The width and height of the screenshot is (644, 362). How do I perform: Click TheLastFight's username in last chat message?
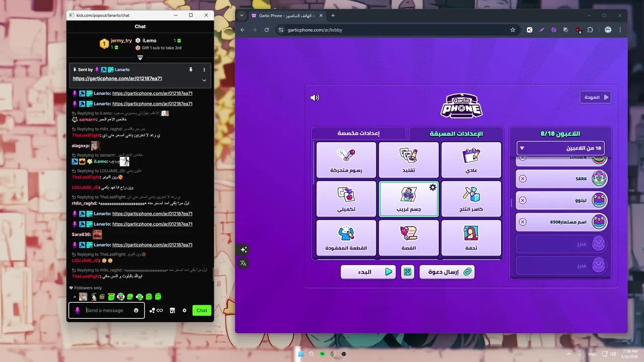click(86, 277)
